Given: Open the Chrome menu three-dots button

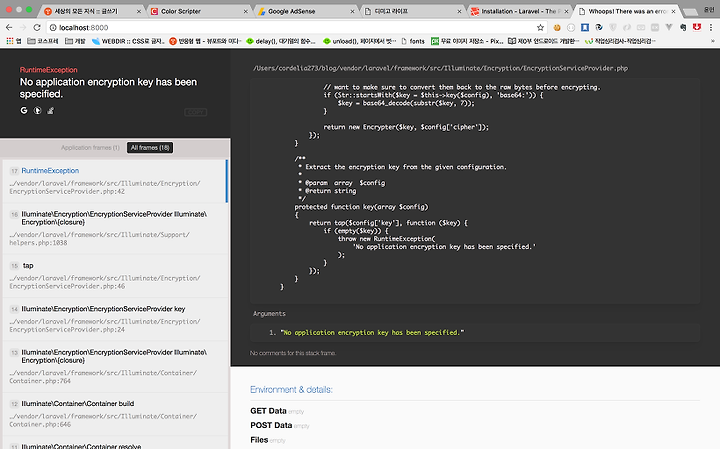Looking at the screenshot, I should (x=712, y=28).
